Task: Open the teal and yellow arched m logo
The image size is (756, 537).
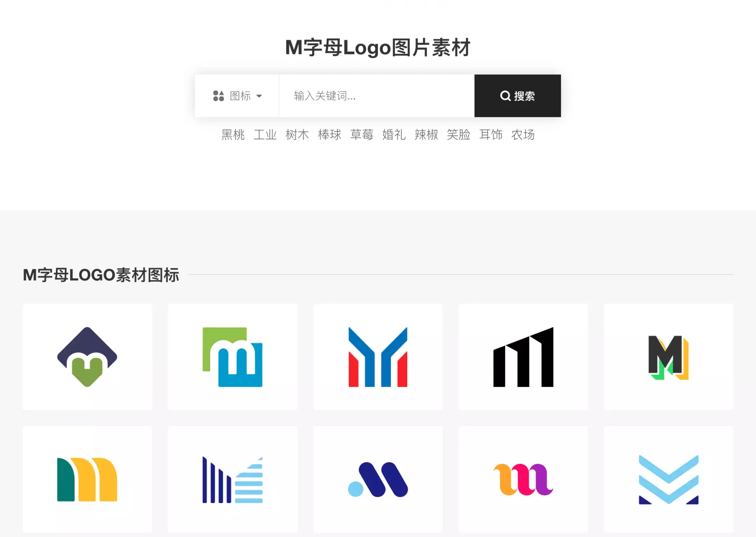Action: point(87,479)
